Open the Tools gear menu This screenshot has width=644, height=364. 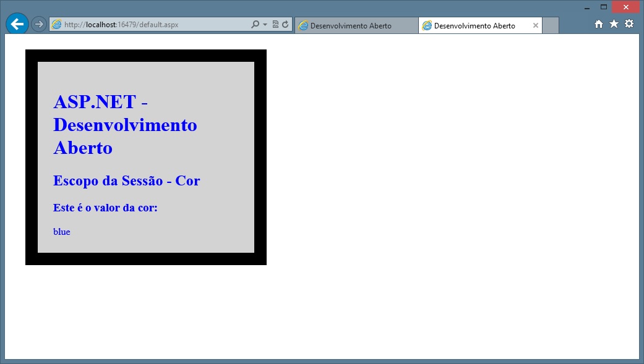point(629,24)
